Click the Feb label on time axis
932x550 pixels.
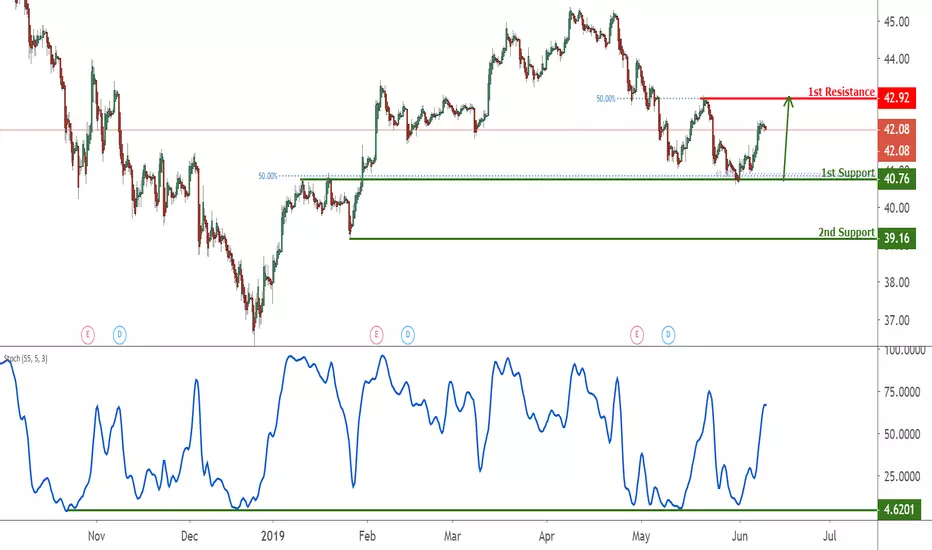coord(367,536)
